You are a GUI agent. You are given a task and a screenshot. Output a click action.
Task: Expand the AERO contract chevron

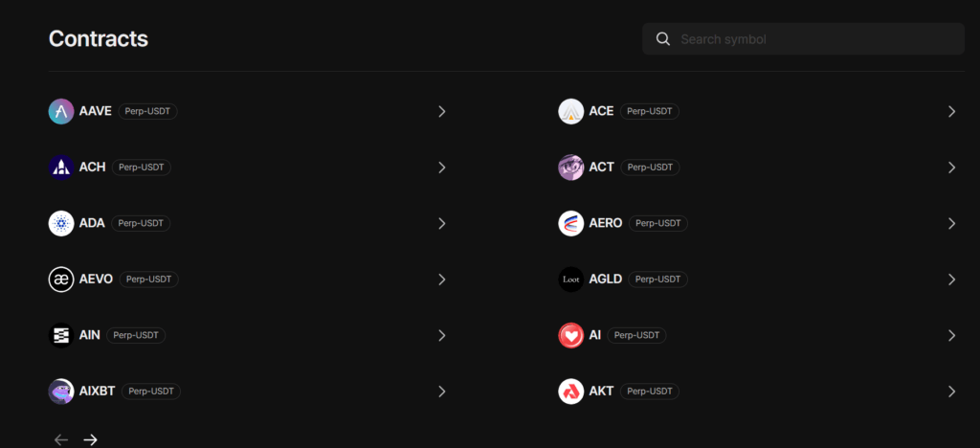(x=951, y=223)
